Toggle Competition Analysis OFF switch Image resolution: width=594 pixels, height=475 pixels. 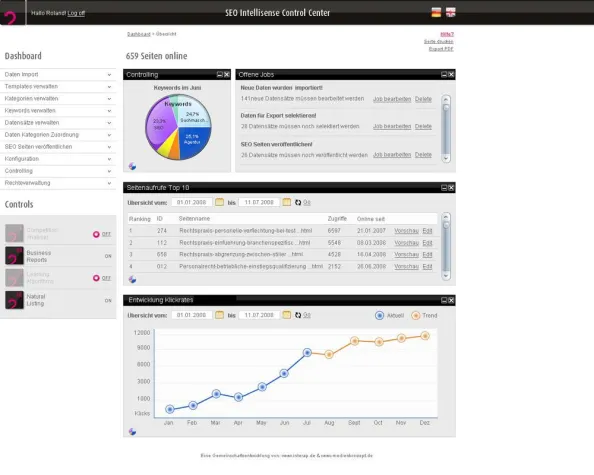102,234
